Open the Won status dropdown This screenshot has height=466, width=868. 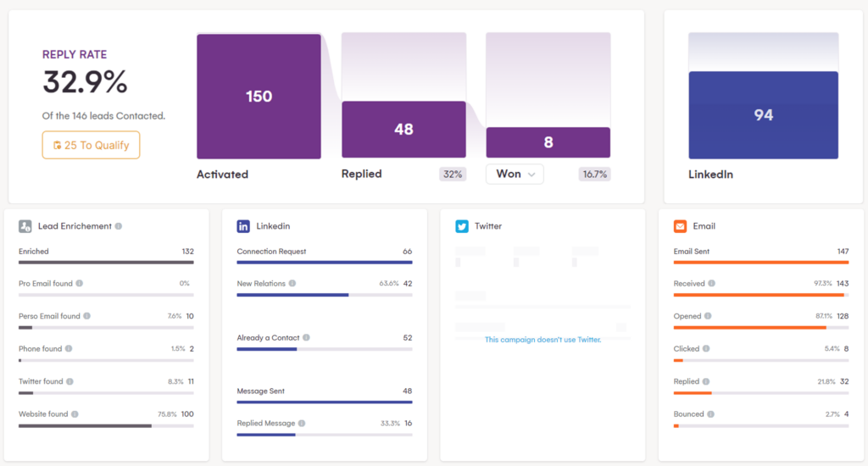click(x=515, y=174)
